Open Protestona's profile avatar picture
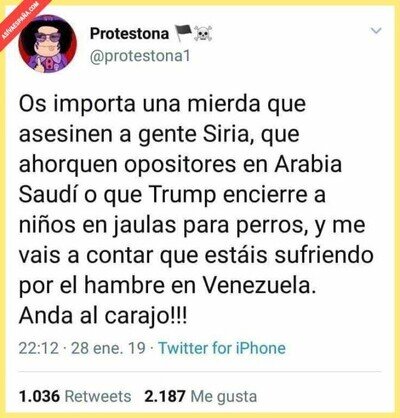Image resolution: width=400 pixels, height=418 pixels. pyautogui.click(x=48, y=44)
